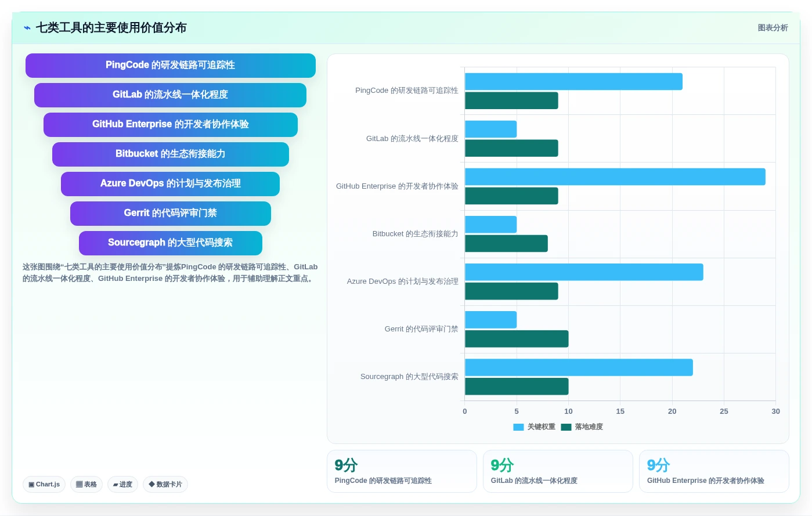
Task: Click the Y-axis label Sourcegraph 的大型代码搜索
Action: 409,377
